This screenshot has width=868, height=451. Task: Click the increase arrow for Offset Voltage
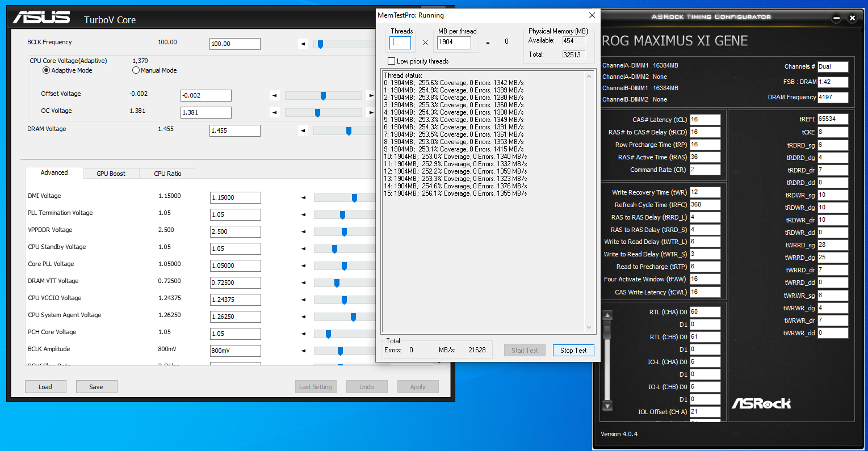coord(371,95)
